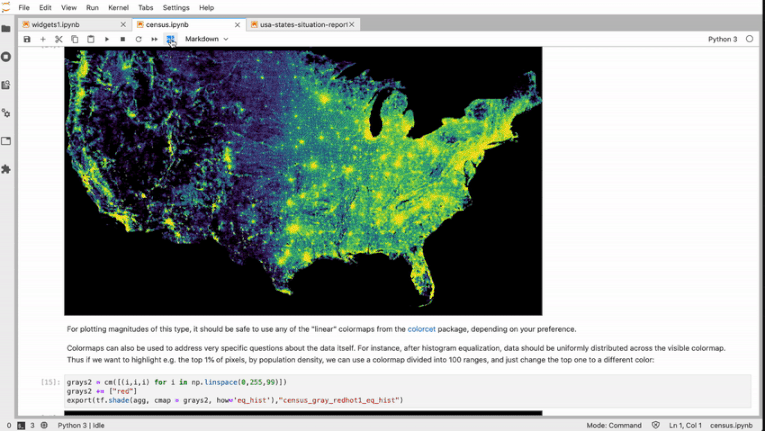Click the kernel status circle indicator
This screenshot has height=431, width=765.
point(749,39)
